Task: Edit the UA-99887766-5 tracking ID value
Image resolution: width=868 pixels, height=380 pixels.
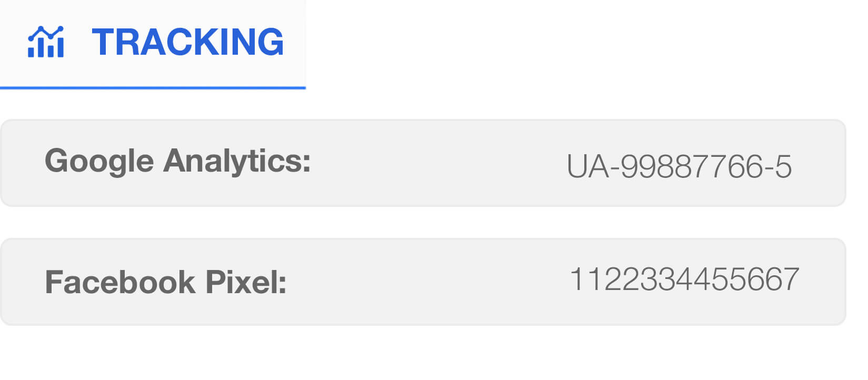Action: click(x=679, y=166)
